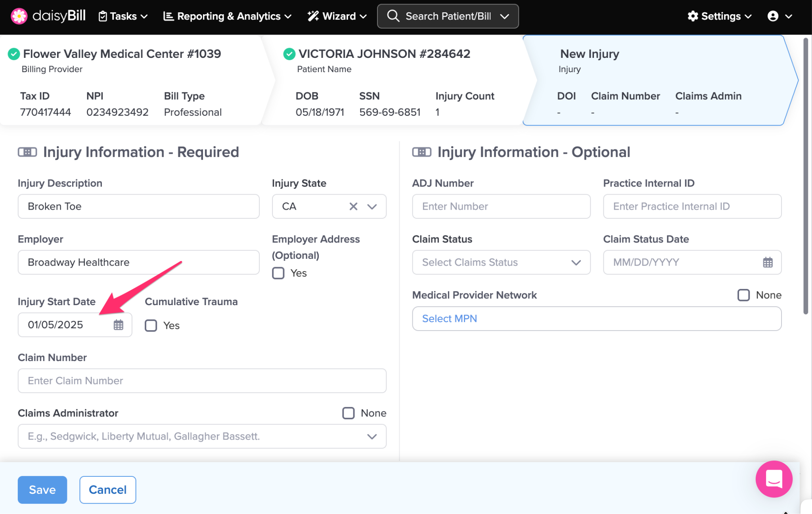Check Employer Address Yes checkbox
The width and height of the screenshot is (812, 514).
click(x=278, y=273)
